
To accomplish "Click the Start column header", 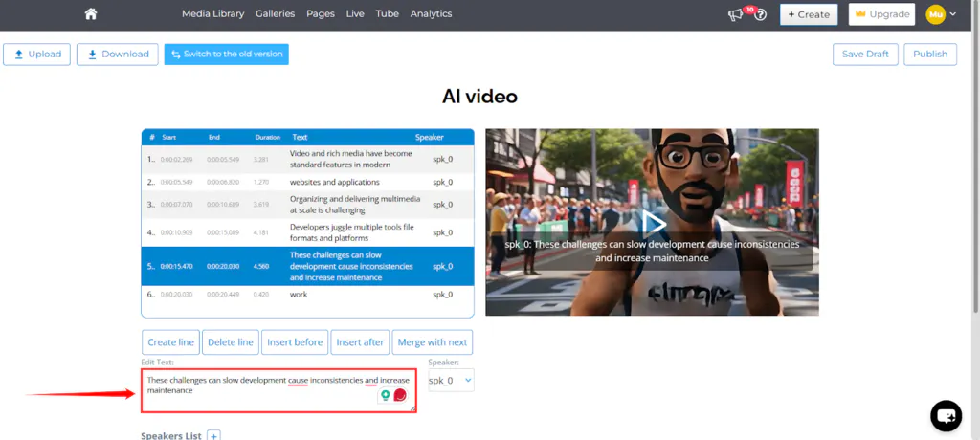I will pos(168,137).
